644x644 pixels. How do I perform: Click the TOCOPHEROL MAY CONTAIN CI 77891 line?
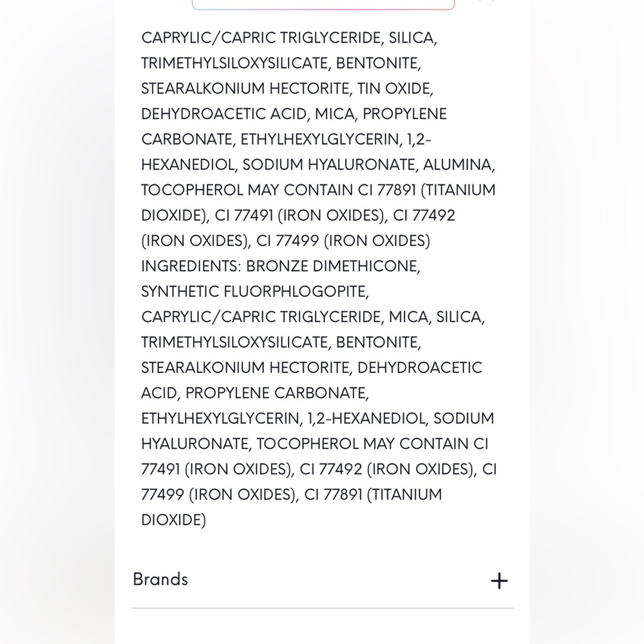[318, 190]
